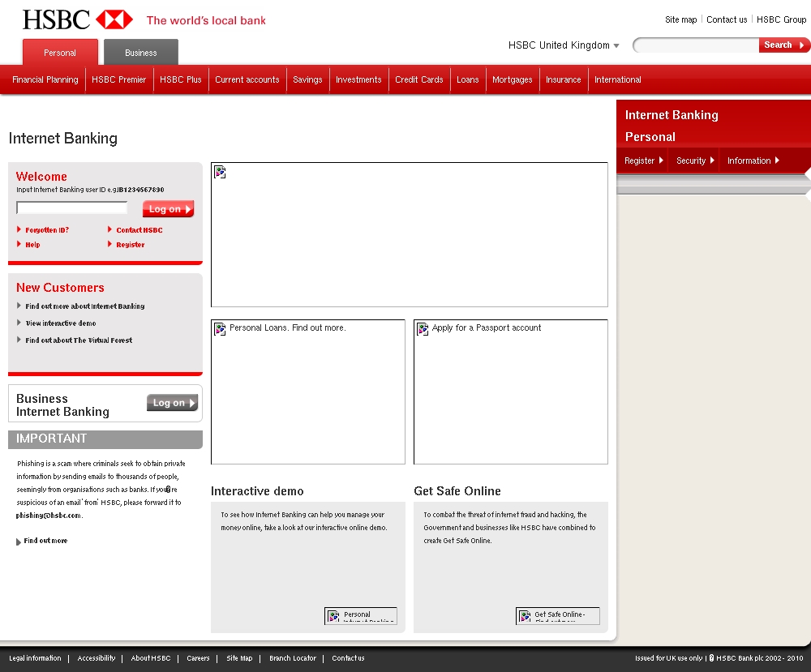Open the footer Site Map link
This screenshot has width=811, height=672.
pos(239,658)
